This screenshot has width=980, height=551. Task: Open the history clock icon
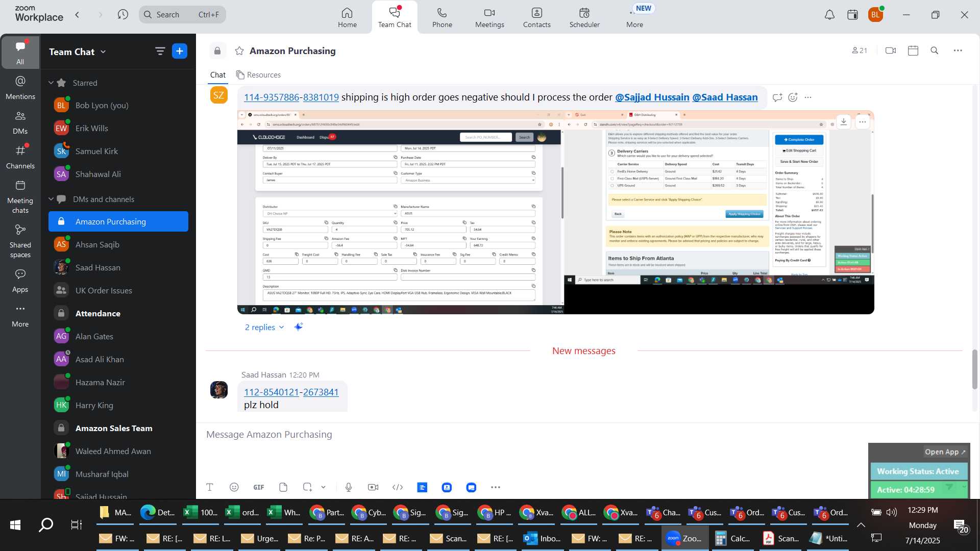pyautogui.click(x=122, y=14)
